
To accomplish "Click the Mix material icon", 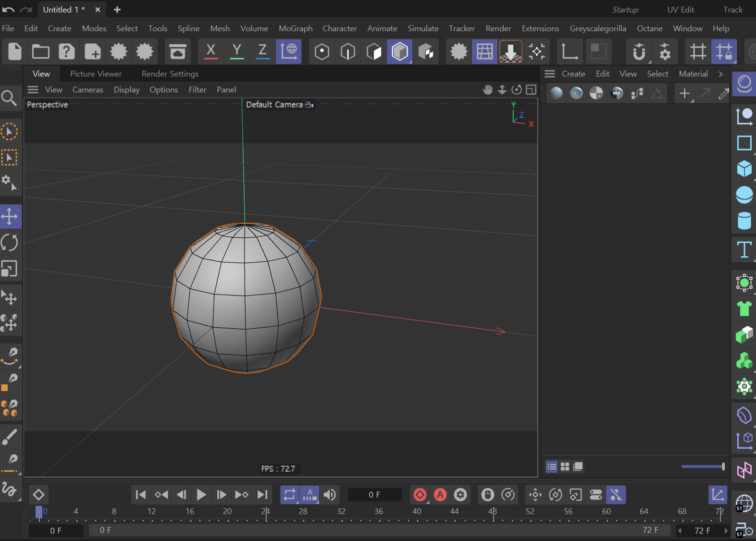I will (x=617, y=93).
